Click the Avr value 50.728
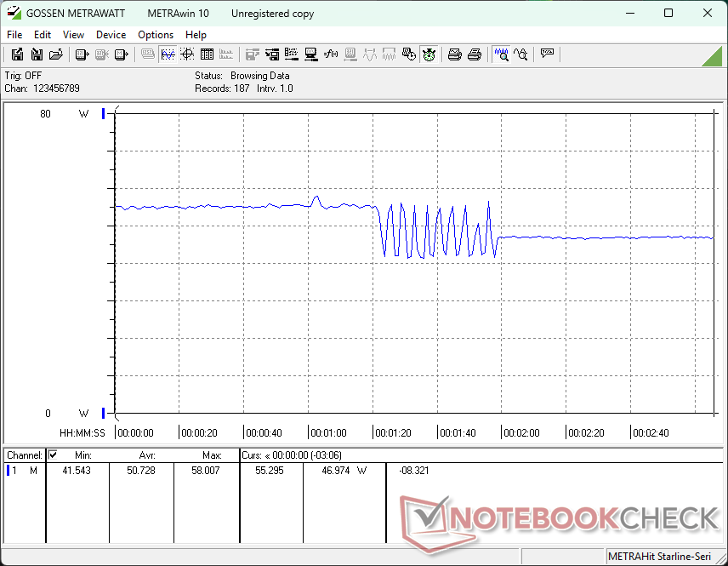Image resolution: width=728 pixels, height=566 pixels. pos(141,471)
